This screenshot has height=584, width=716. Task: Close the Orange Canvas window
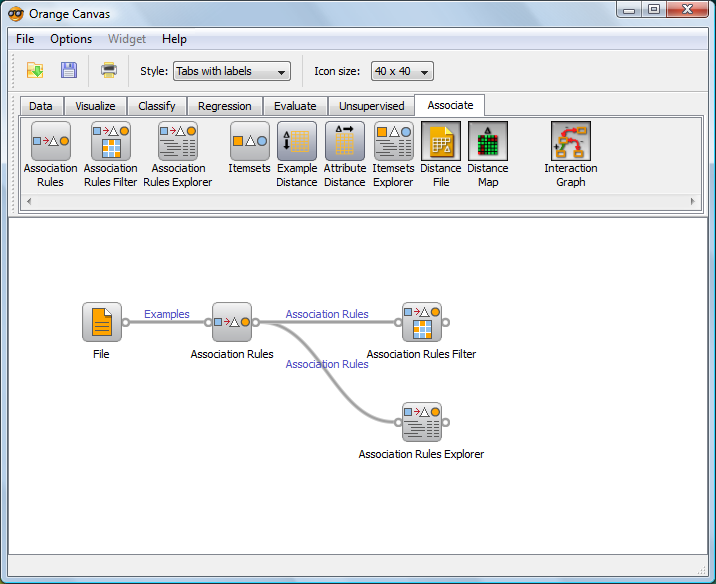[x=687, y=10]
